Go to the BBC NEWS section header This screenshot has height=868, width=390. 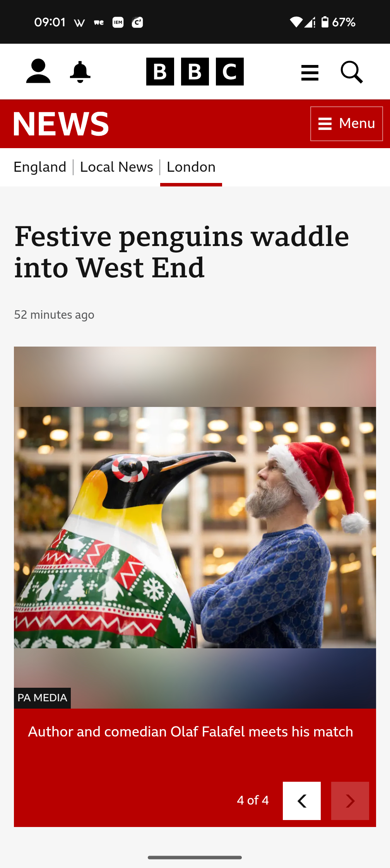[61, 124]
